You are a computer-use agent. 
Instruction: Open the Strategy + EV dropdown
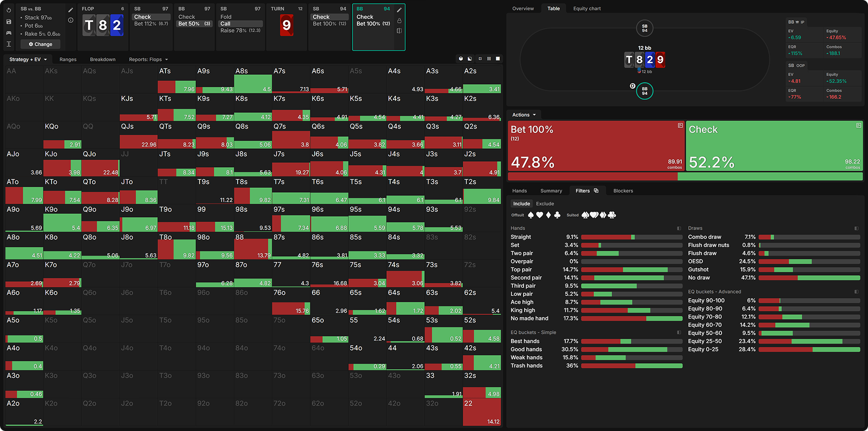pos(28,59)
